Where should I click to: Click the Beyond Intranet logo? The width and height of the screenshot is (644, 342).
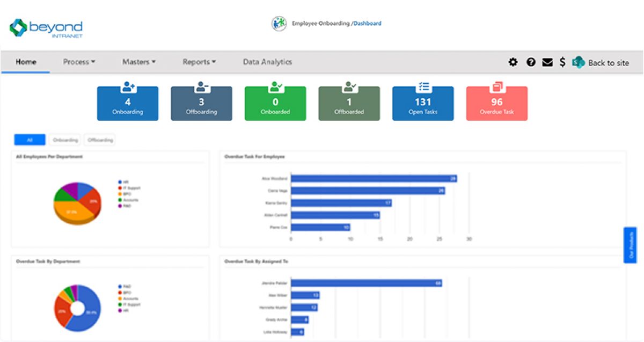point(46,28)
